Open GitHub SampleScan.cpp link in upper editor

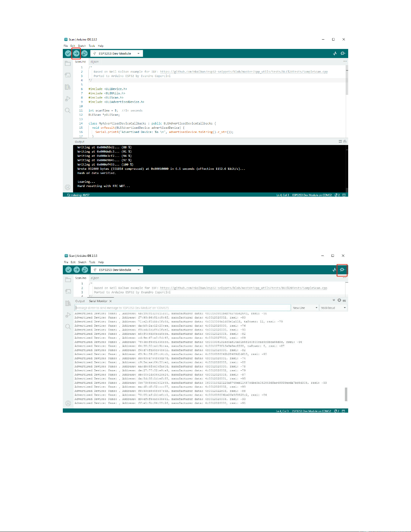point(244,72)
